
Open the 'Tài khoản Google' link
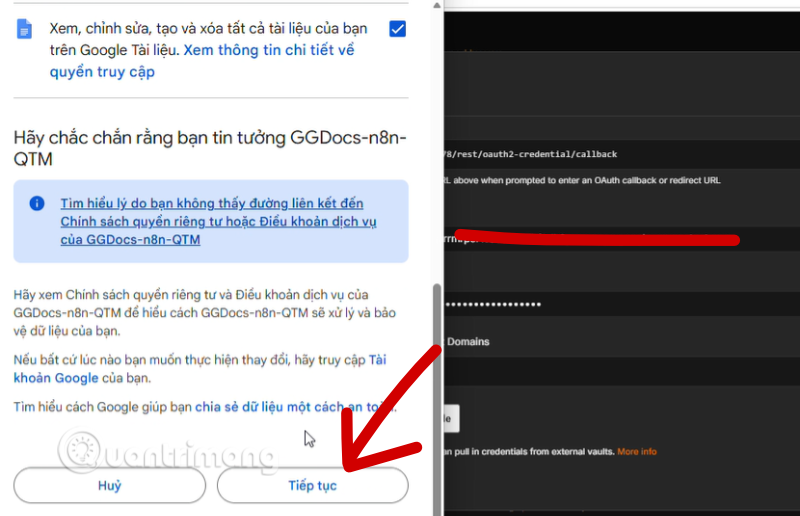(200, 368)
